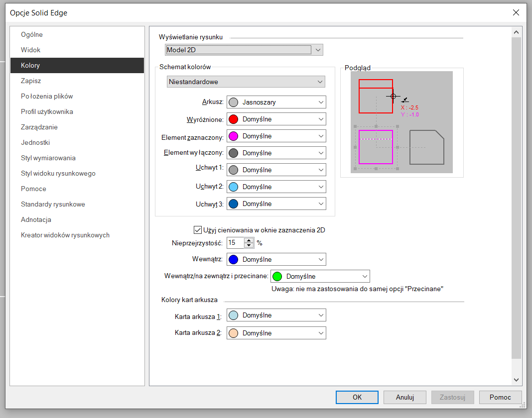Expand the Arkusz Jasnoszary color dropdown
The image size is (532, 418).
click(x=276, y=102)
